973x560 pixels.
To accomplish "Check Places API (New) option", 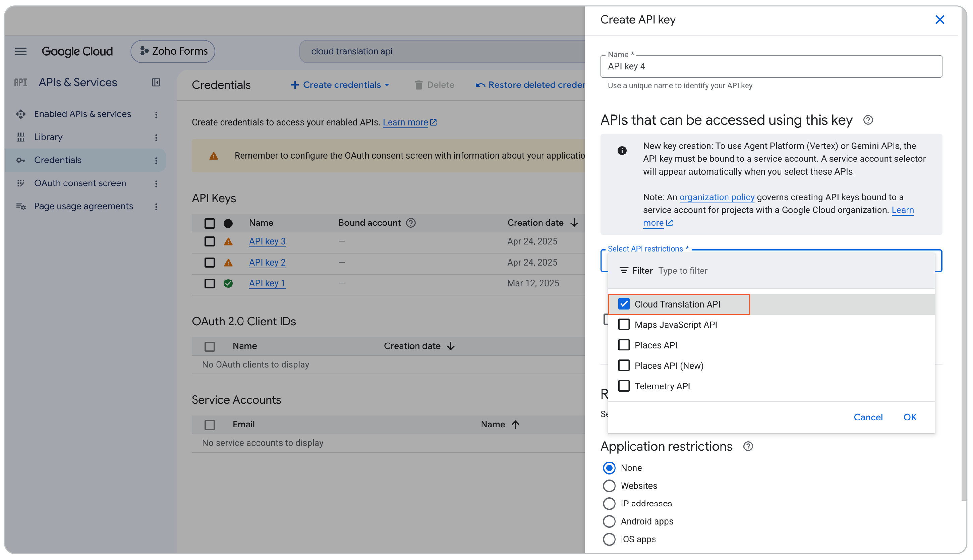I will click(624, 365).
